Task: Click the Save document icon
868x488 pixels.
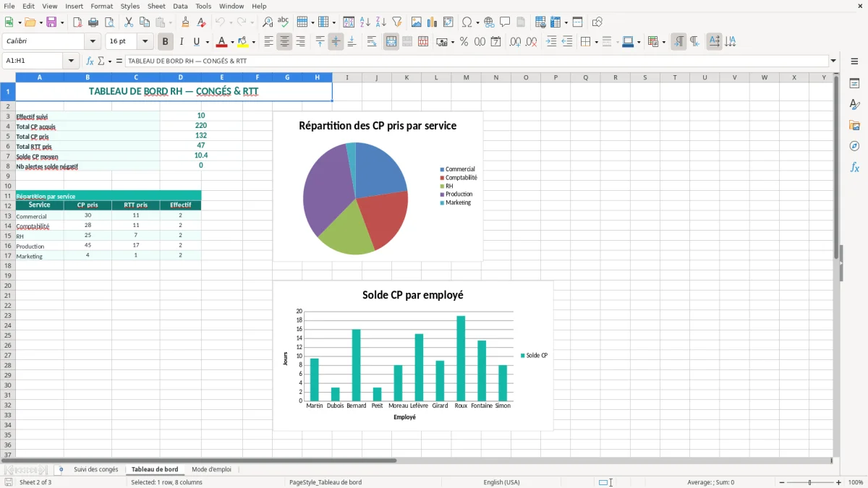Action: [51, 22]
